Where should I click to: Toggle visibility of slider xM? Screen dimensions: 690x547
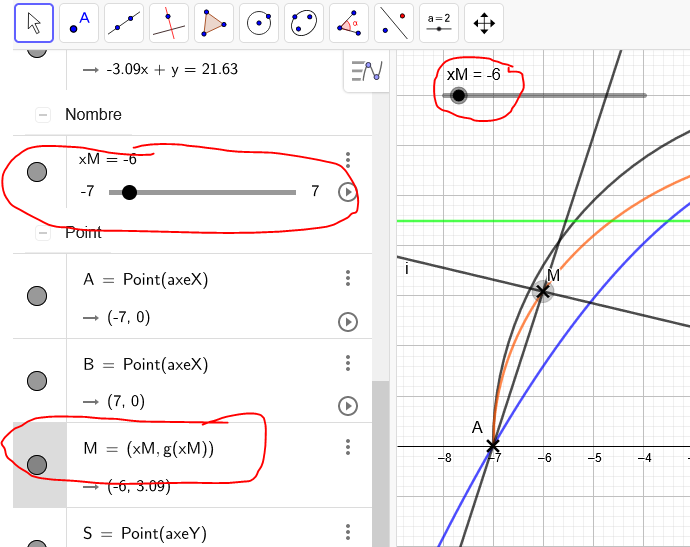(37, 172)
